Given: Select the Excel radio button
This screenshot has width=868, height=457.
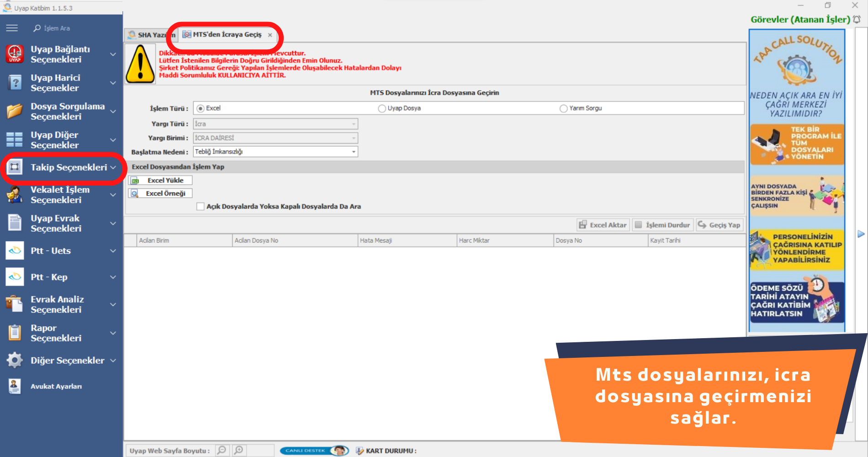Looking at the screenshot, I should coord(201,109).
